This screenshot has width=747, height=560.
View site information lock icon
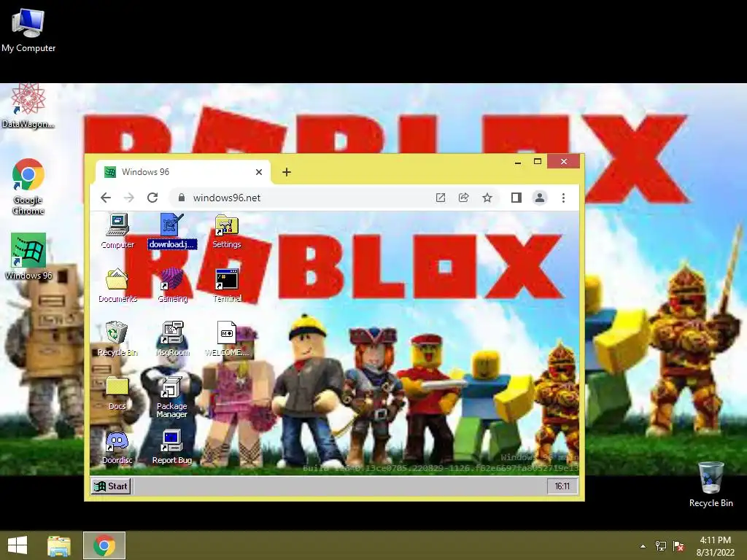(x=181, y=198)
